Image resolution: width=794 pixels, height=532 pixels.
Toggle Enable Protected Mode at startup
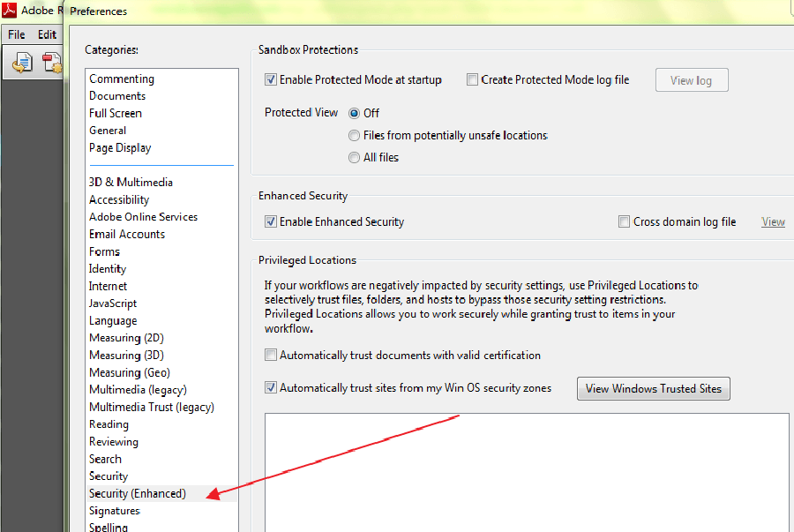[x=271, y=79]
